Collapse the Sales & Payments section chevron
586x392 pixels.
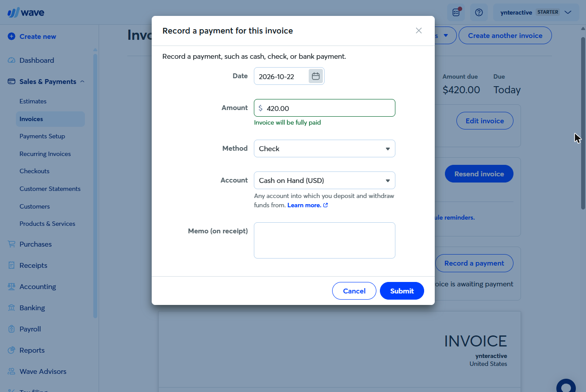tap(82, 82)
